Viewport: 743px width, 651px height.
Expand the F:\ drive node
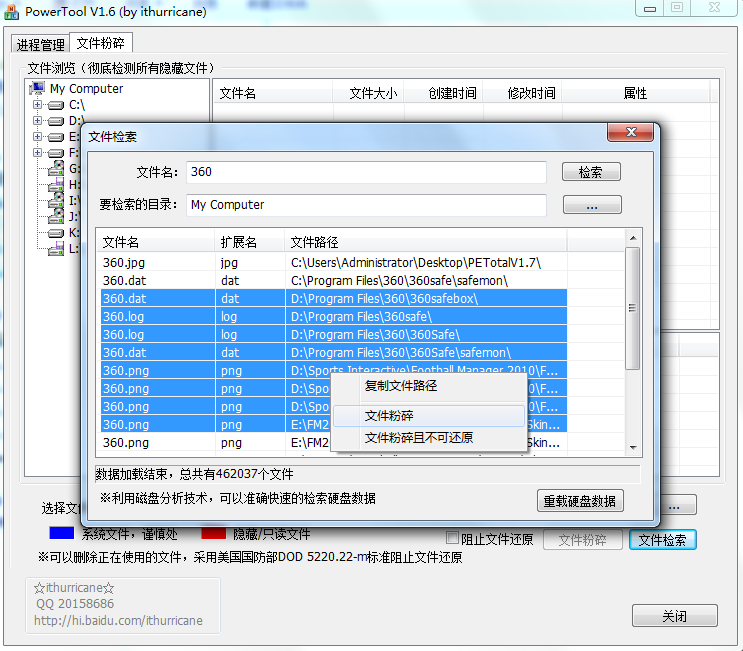click(37, 153)
